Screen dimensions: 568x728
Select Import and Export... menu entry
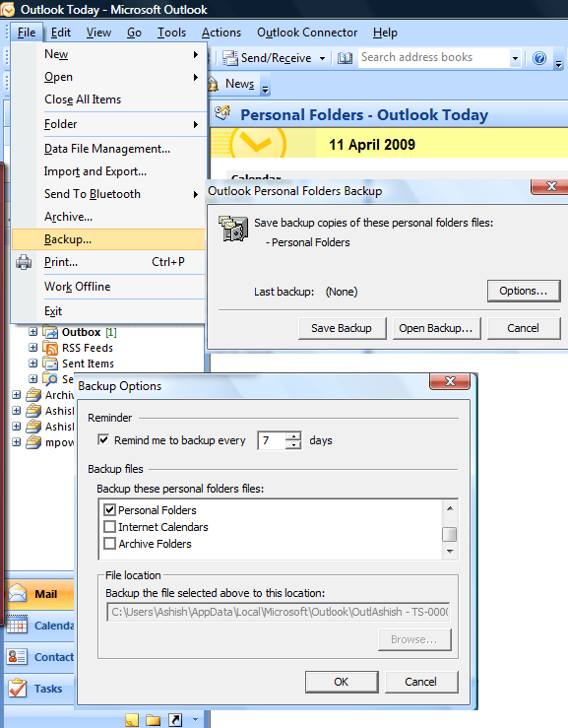click(x=108, y=171)
